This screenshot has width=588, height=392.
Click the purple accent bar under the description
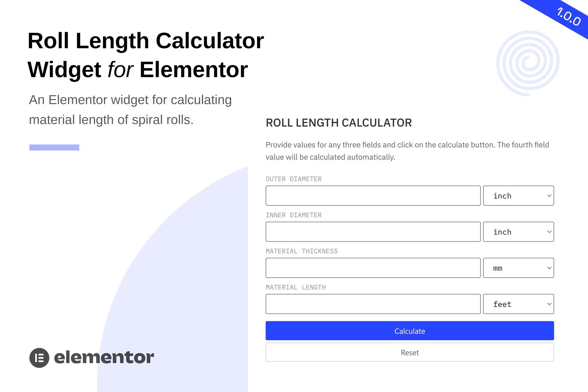[x=54, y=148]
